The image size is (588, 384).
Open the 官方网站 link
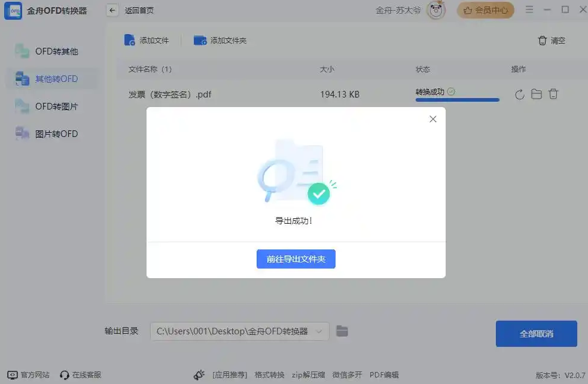[35, 375]
